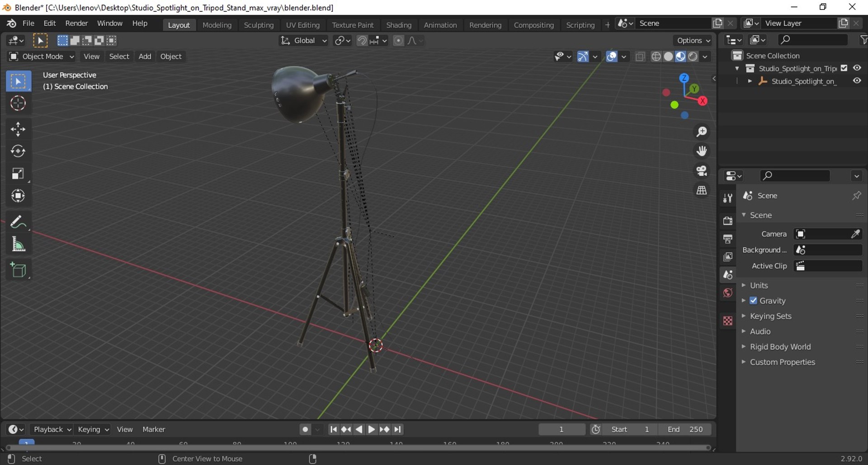
Task: Open Tool properties tab icon
Action: [x=727, y=198]
